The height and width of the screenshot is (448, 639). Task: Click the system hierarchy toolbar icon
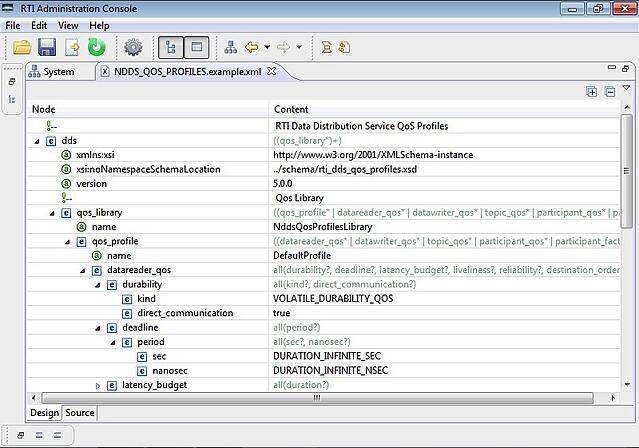click(231, 47)
